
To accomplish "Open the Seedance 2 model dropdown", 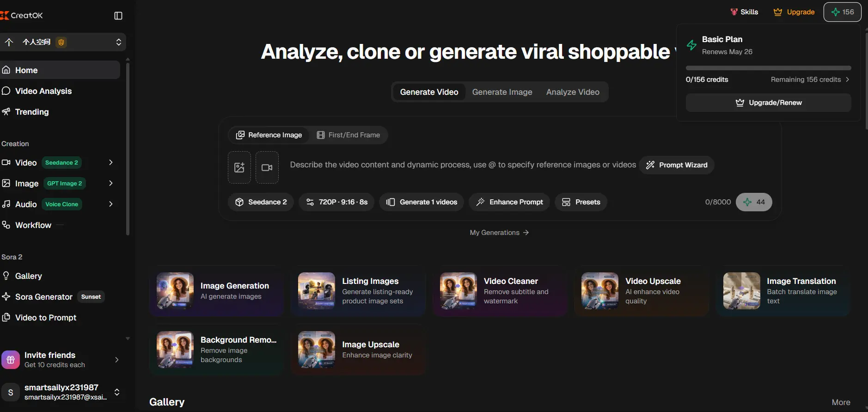I will (261, 202).
